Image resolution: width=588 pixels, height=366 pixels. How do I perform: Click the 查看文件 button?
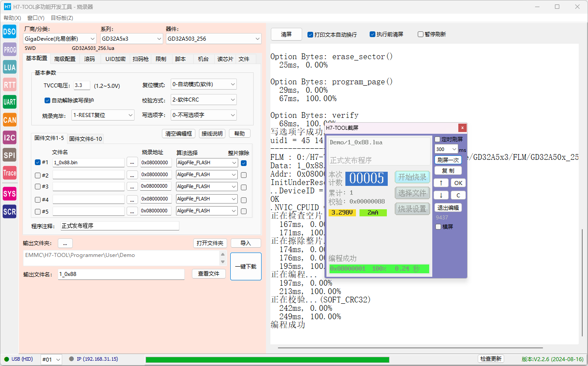pos(209,274)
